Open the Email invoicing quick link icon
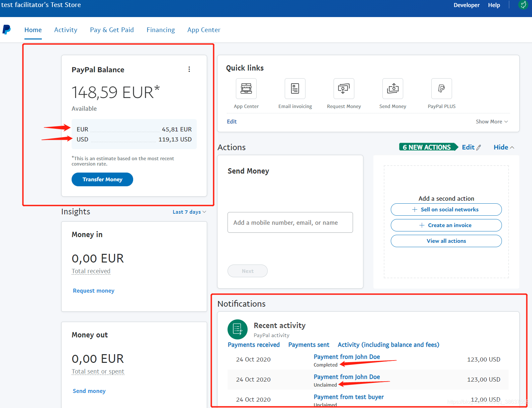The image size is (532, 408). [x=295, y=89]
